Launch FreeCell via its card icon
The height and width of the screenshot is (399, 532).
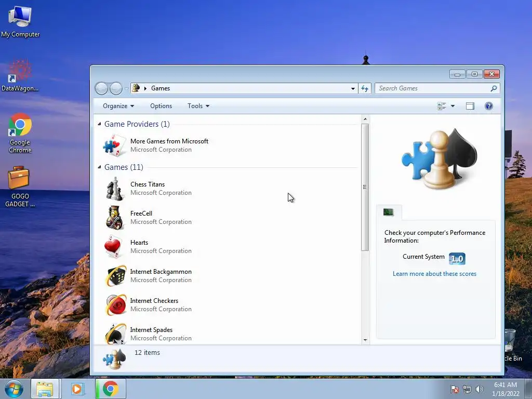tap(114, 218)
